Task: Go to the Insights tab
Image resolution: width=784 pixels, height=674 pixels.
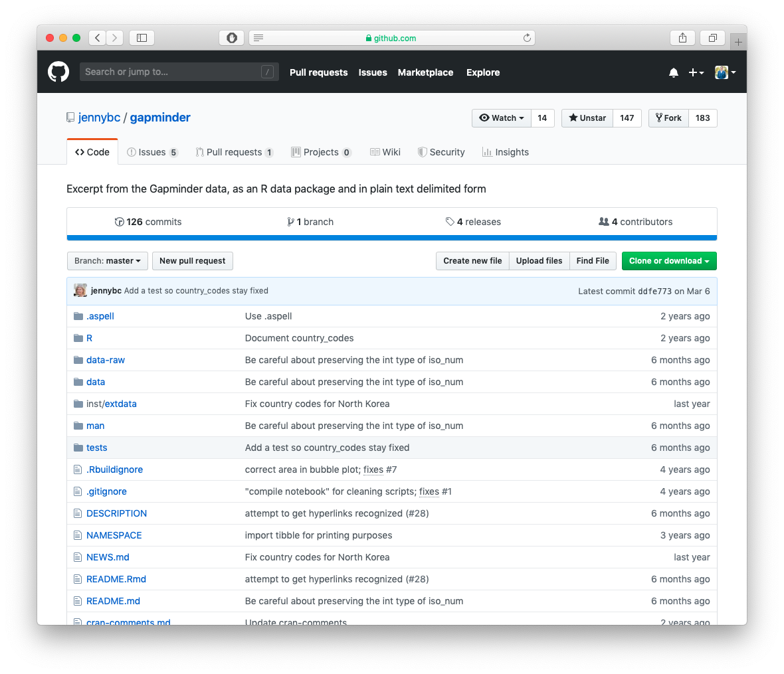Action: click(x=506, y=152)
